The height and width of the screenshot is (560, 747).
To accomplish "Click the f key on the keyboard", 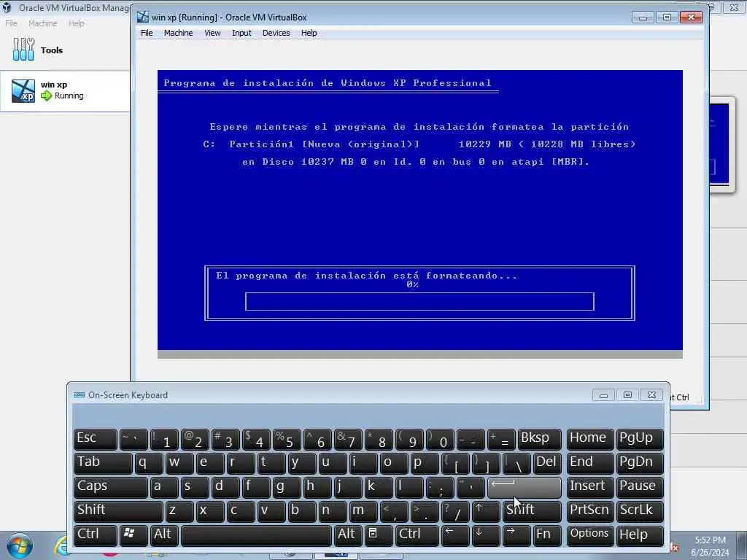I will 256,486.
